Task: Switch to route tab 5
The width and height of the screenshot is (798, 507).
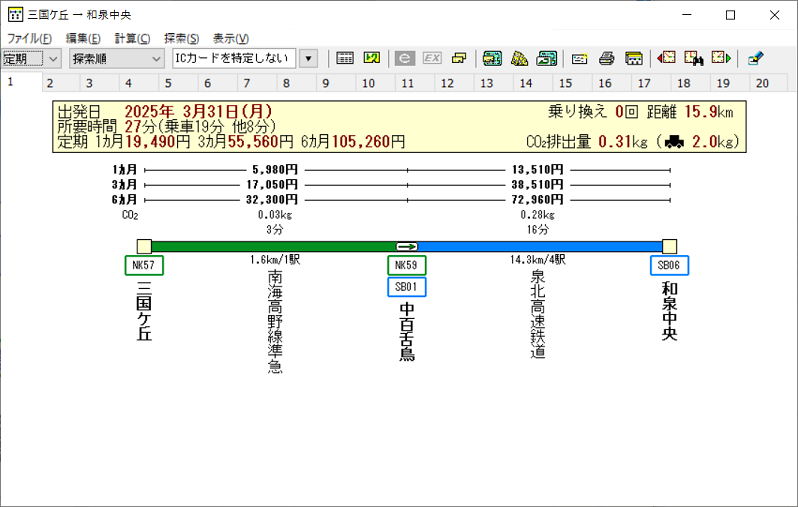Action: (179, 83)
